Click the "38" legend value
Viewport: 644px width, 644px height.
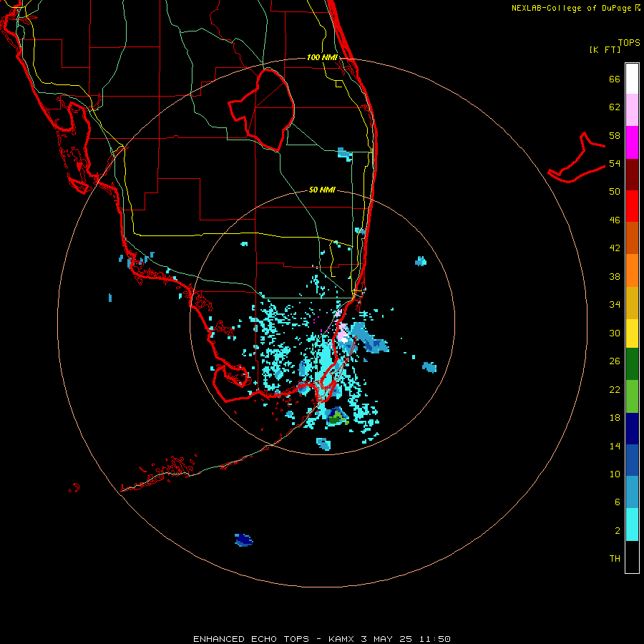click(615, 276)
